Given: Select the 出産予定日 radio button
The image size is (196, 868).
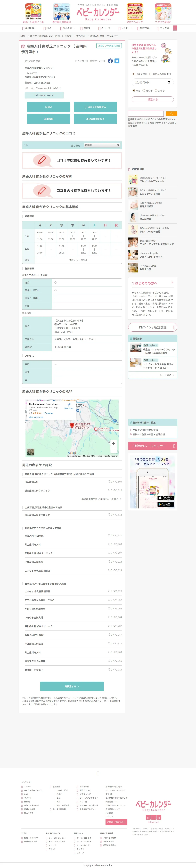Looking at the screenshot, I should coord(134,74).
